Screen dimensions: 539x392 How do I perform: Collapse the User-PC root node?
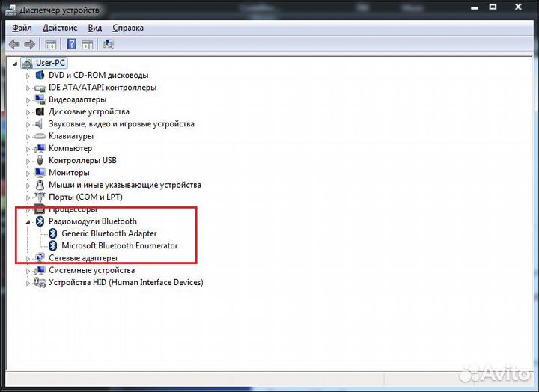16,64
